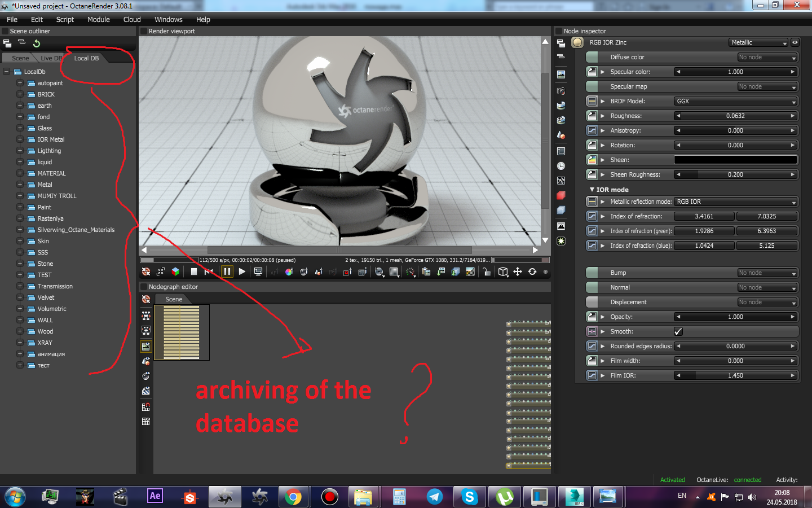Expand the IOR Metal folder
Viewport: 812px width, 508px height.
[x=20, y=139]
